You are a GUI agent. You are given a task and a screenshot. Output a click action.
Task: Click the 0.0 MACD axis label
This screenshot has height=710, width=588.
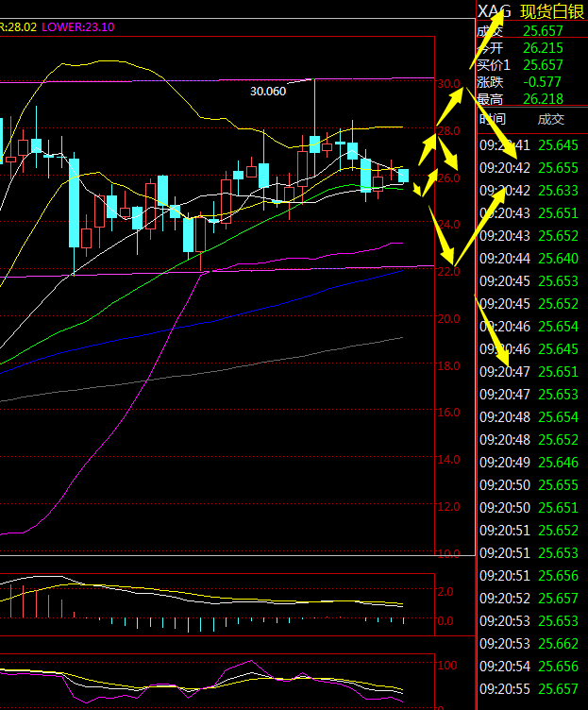445,621
